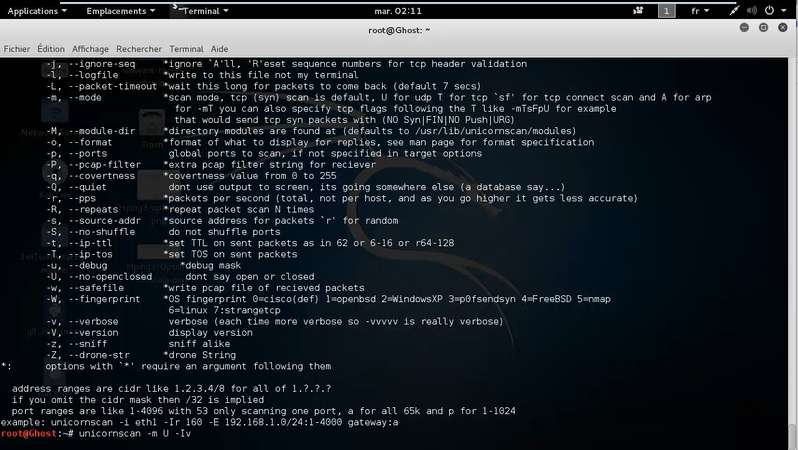This screenshot has height=450, width=798.
Task: Open the Fichier menu
Action: point(17,48)
